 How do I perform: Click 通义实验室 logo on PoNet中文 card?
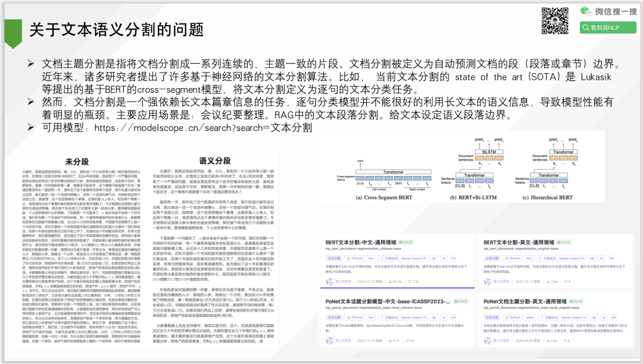tap(330, 341)
